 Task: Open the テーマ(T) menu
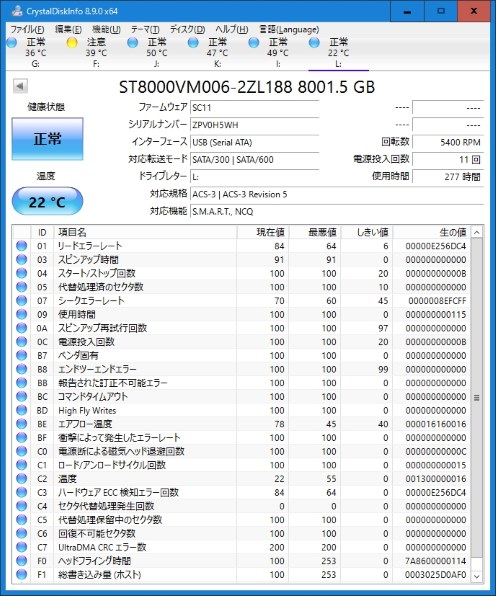point(145,29)
